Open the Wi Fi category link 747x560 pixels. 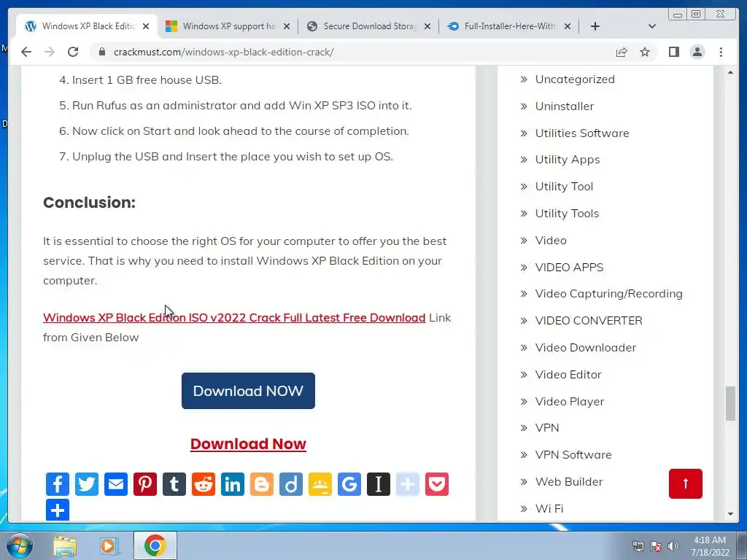pos(549,508)
